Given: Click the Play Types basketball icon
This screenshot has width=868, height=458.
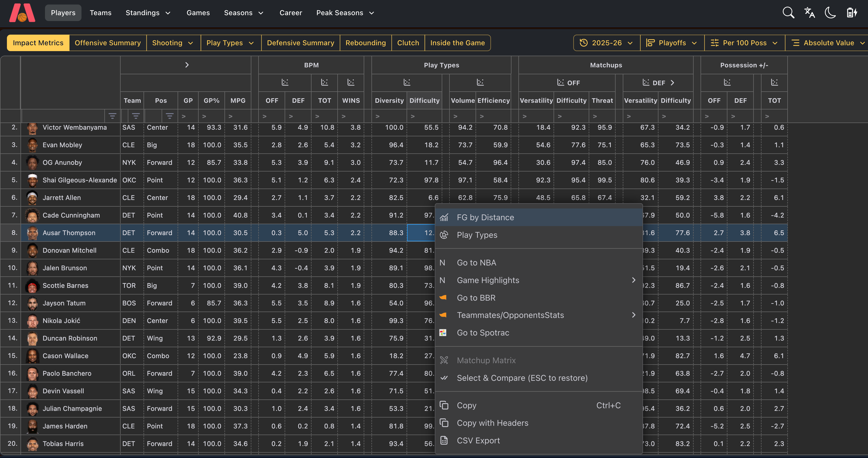Looking at the screenshot, I should 444,235.
